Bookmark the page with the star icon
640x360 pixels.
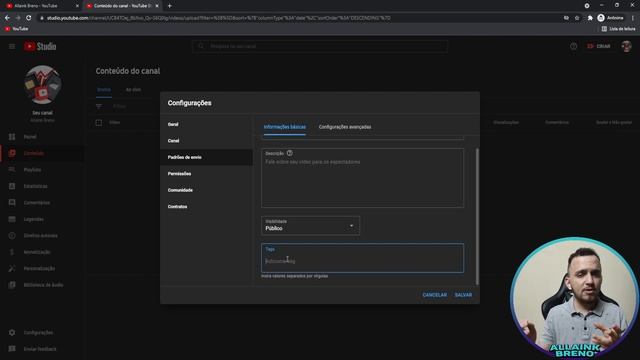[577, 18]
